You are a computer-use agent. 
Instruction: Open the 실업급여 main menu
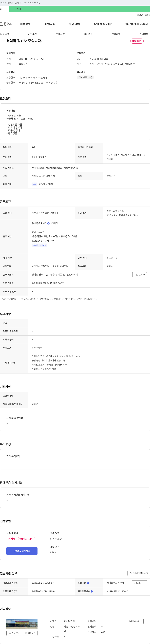[74, 24]
